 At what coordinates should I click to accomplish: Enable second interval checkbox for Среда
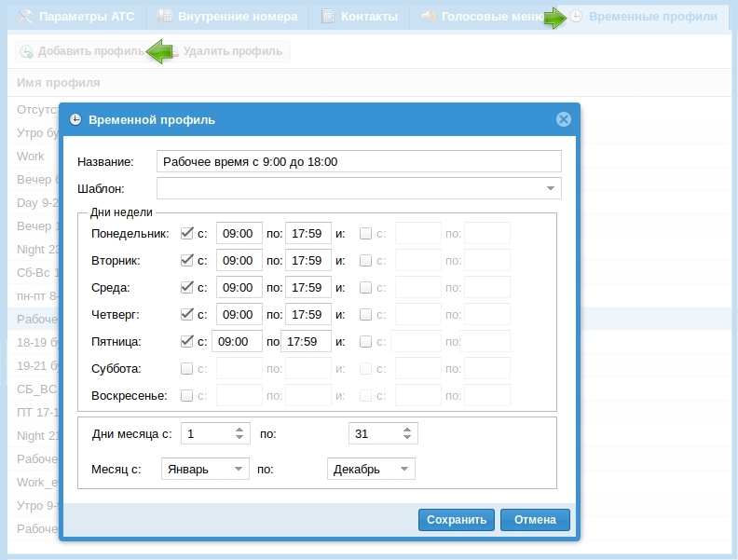click(x=366, y=287)
